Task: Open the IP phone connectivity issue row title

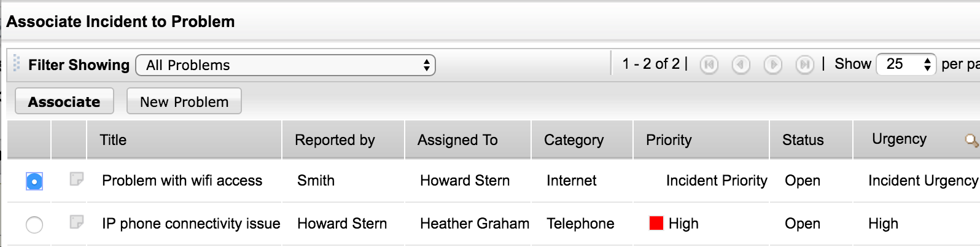Action: [x=191, y=224]
